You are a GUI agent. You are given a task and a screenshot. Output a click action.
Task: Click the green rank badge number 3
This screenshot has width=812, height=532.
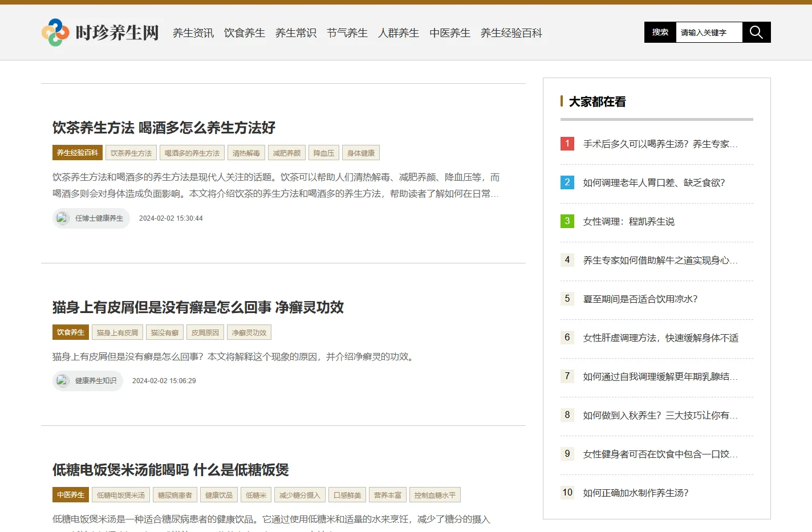(567, 221)
